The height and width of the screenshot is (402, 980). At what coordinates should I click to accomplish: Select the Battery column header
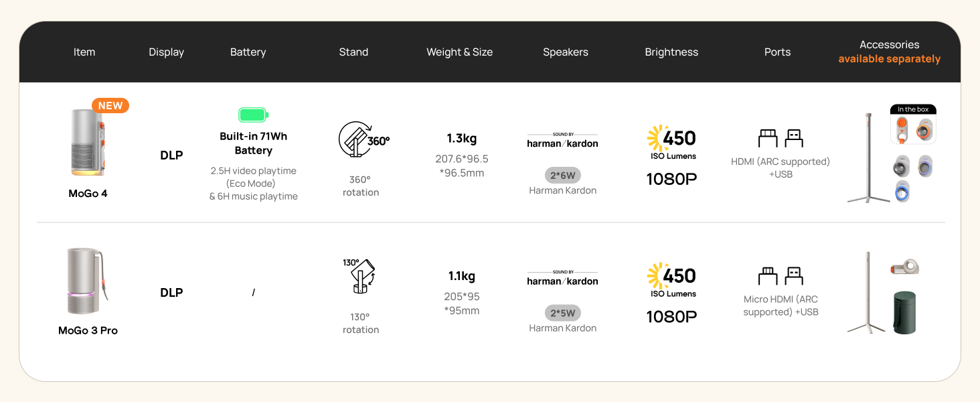click(248, 52)
